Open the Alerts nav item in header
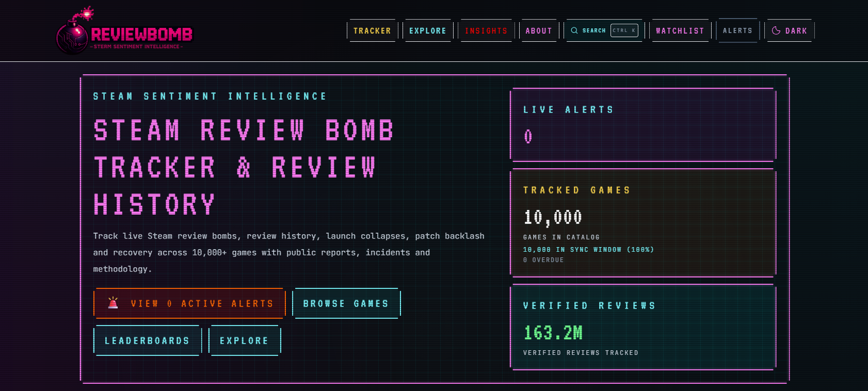868x391 pixels. point(738,30)
